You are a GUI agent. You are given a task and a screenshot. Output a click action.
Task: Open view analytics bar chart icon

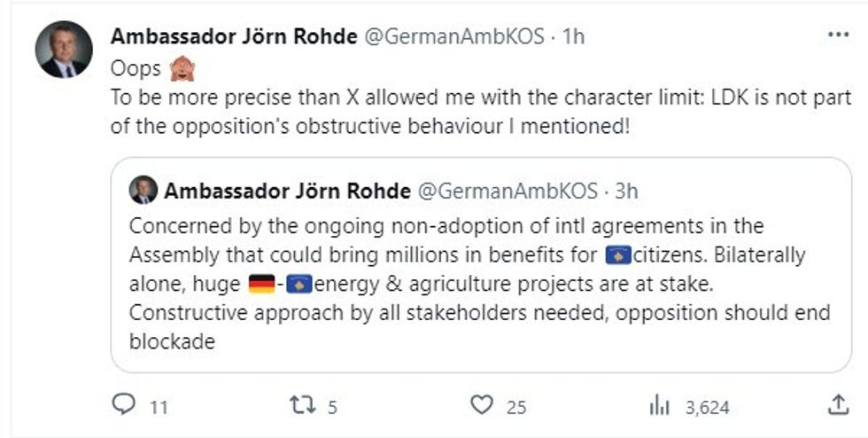660,405
